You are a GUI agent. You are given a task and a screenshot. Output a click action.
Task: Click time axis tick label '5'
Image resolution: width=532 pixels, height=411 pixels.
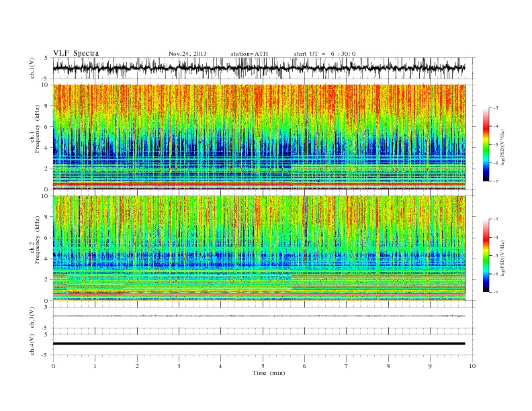click(263, 366)
